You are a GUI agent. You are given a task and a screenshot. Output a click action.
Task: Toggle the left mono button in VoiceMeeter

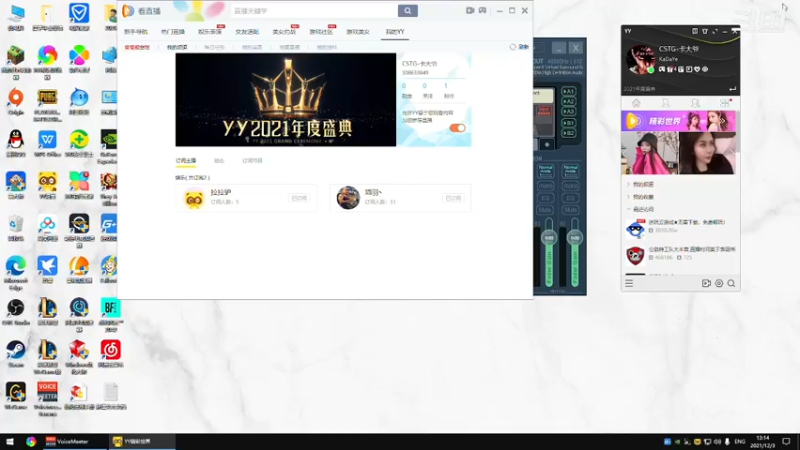(x=545, y=186)
